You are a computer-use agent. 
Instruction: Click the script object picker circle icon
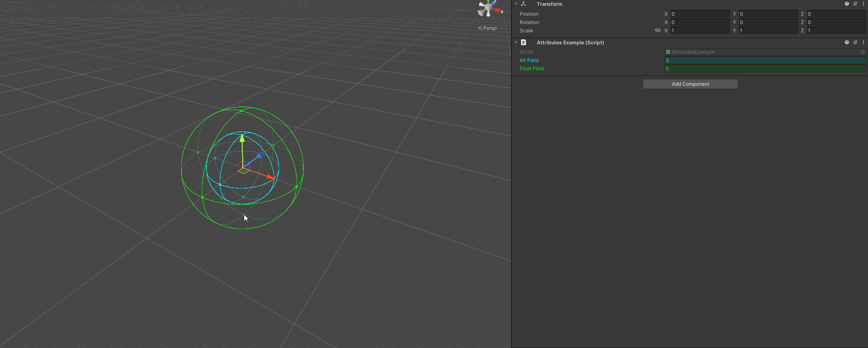pos(863,52)
